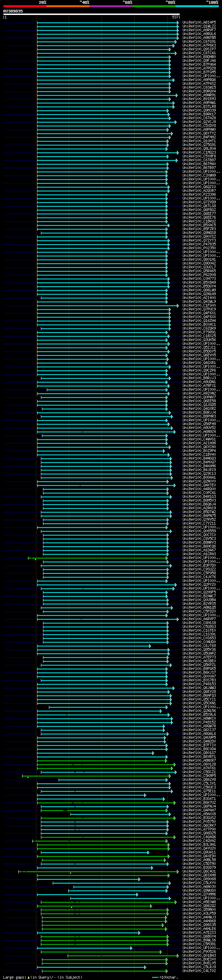
Task: Click the label UniRef100_B2VRS5
Action: [199, 604]
